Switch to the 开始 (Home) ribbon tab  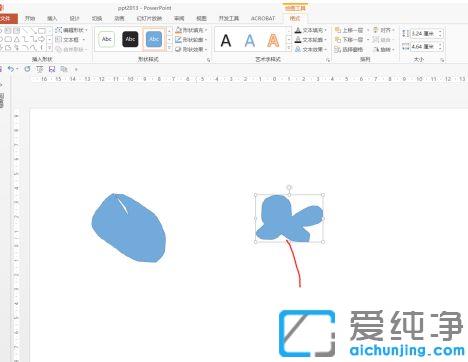[x=30, y=18]
